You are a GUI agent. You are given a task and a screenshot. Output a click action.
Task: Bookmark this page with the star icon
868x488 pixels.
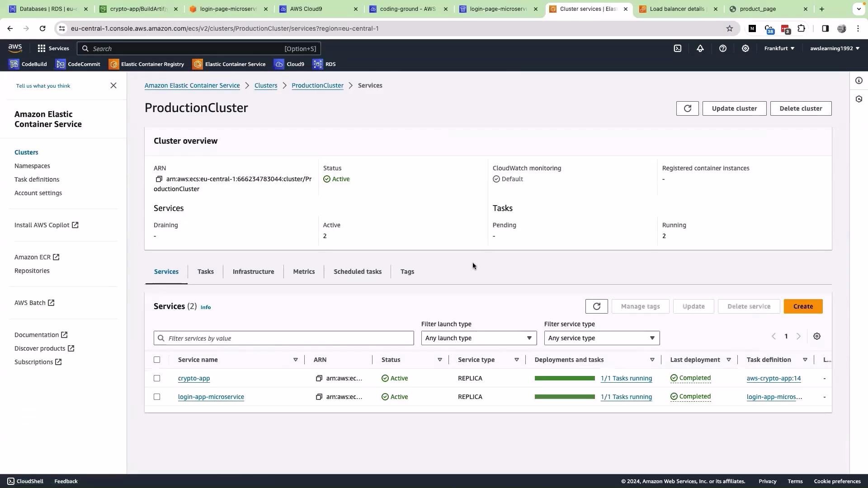tap(729, 28)
